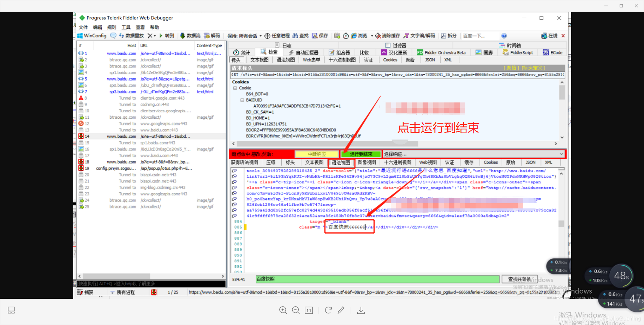Screen dimensions: 644x325
Task: Zoom out using image viewer magnifier minus
Action: pos(296,310)
